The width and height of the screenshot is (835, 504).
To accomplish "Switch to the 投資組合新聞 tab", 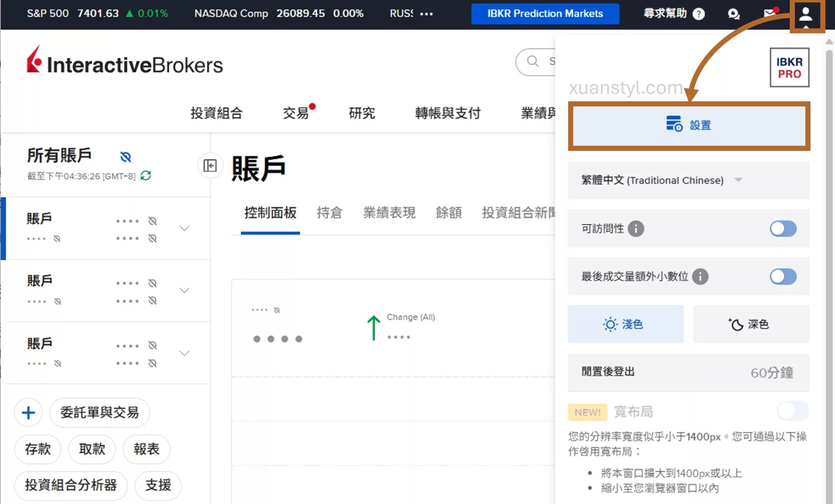I will pyautogui.click(x=518, y=213).
